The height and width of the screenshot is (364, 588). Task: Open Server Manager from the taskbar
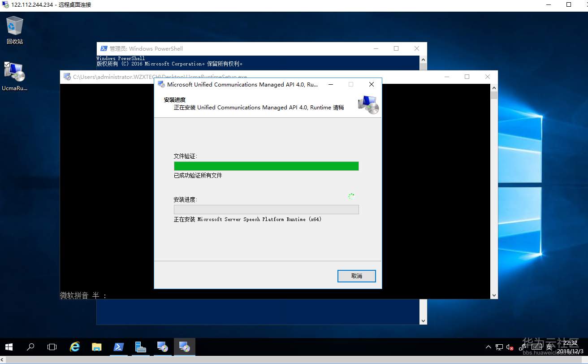click(140, 347)
